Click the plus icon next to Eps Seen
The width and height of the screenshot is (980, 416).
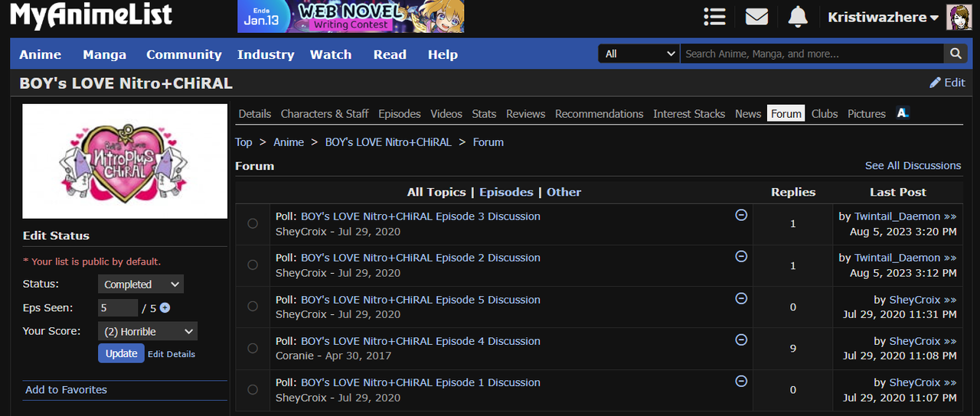pos(165,308)
